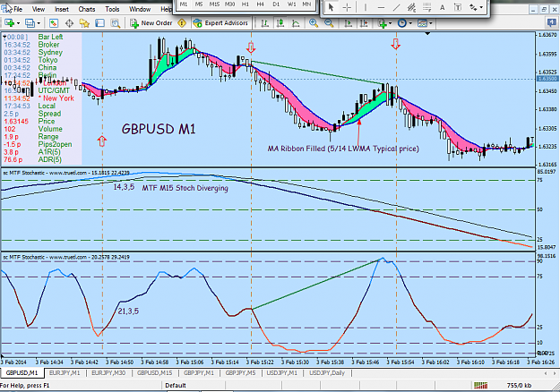
Task: Select the M5 timeframe button
Action: click(199, 4)
